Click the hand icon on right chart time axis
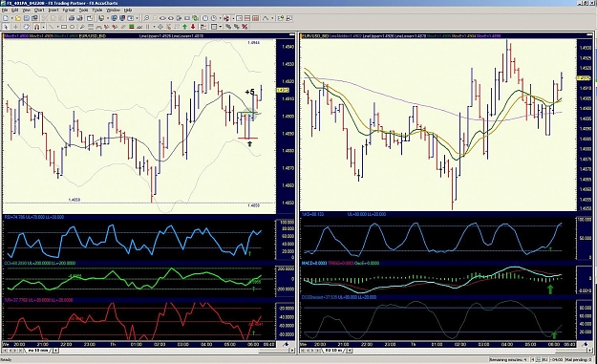Screen dimensions: 597x364 tap(586, 344)
